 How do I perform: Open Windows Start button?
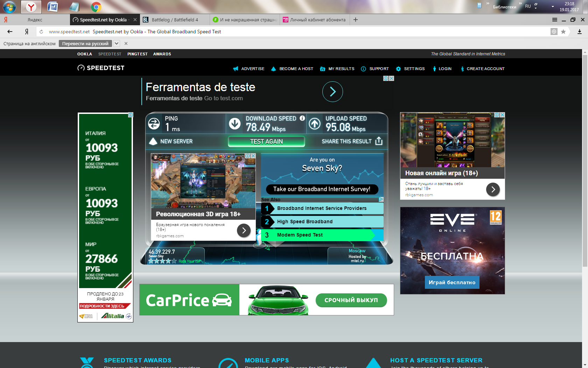coord(9,7)
